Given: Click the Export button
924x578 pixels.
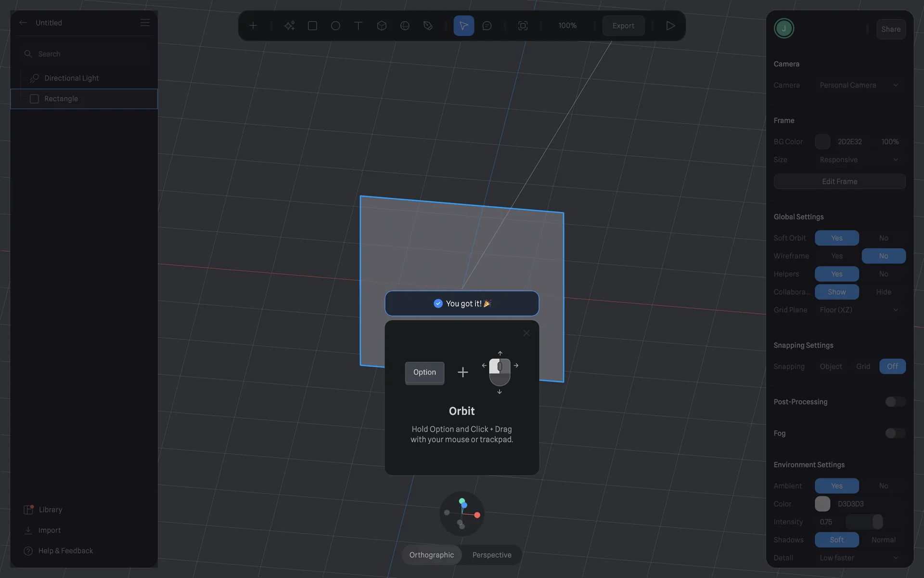Looking at the screenshot, I should (623, 26).
